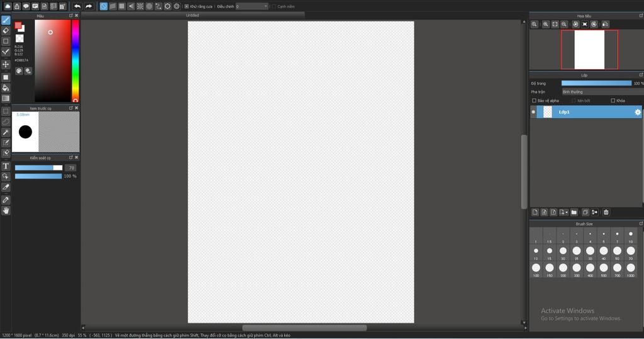The width and height of the screenshot is (644, 339).
Task: Click the foreground red color swatch
Action: (x=18, y=26)
